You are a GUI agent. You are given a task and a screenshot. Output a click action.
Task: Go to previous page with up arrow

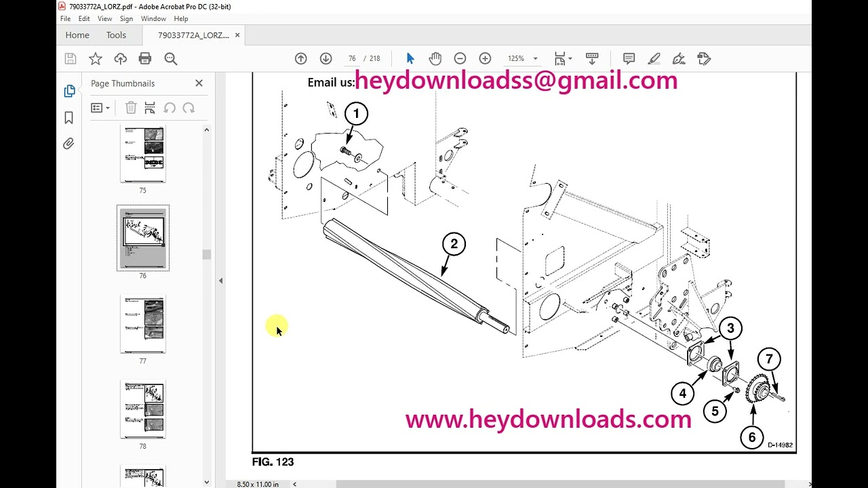[x=301, y=59]
